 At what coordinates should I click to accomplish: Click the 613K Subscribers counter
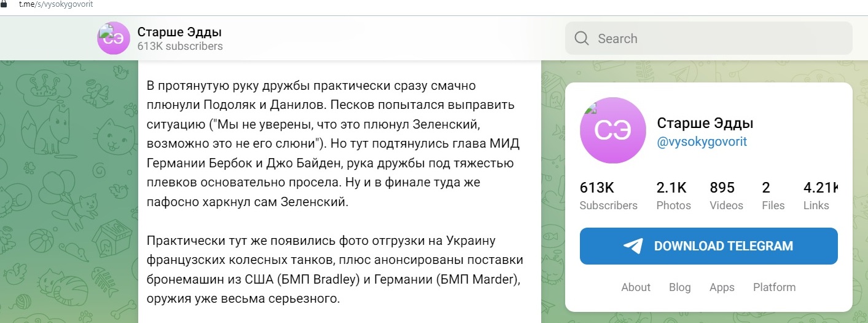pos(608,196)
